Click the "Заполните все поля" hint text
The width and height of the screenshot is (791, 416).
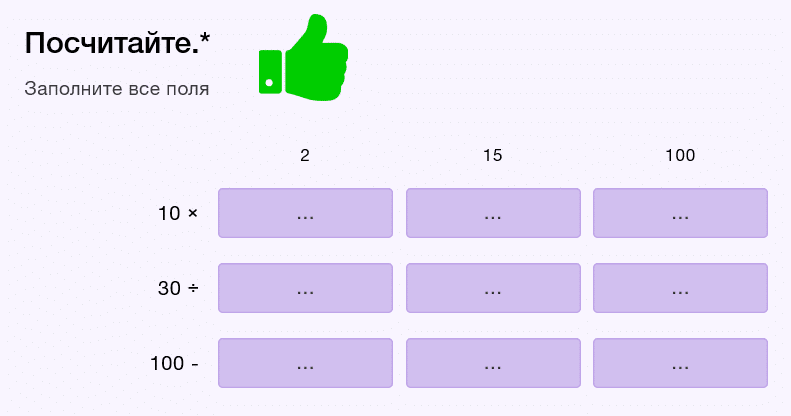[x=116, y=89]
